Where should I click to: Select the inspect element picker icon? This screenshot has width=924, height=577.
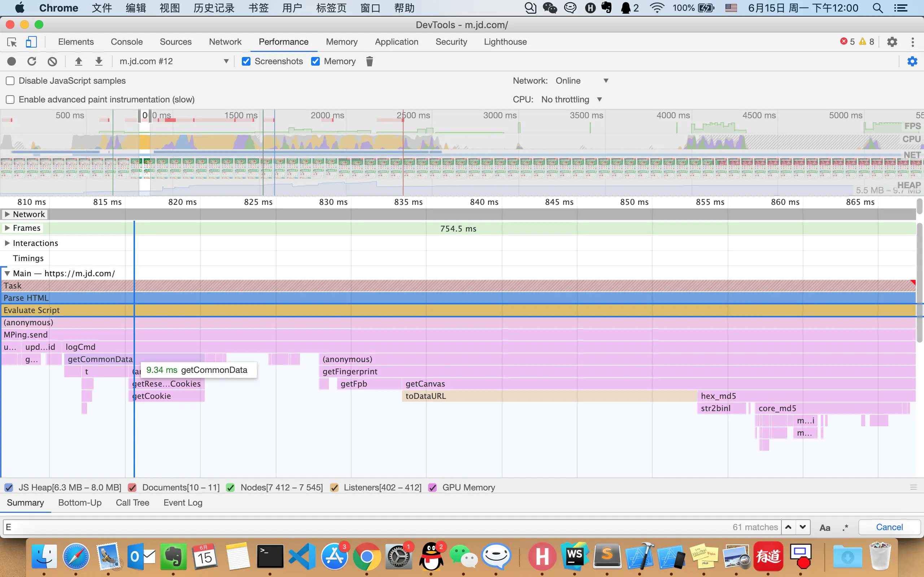coord(12,42)
